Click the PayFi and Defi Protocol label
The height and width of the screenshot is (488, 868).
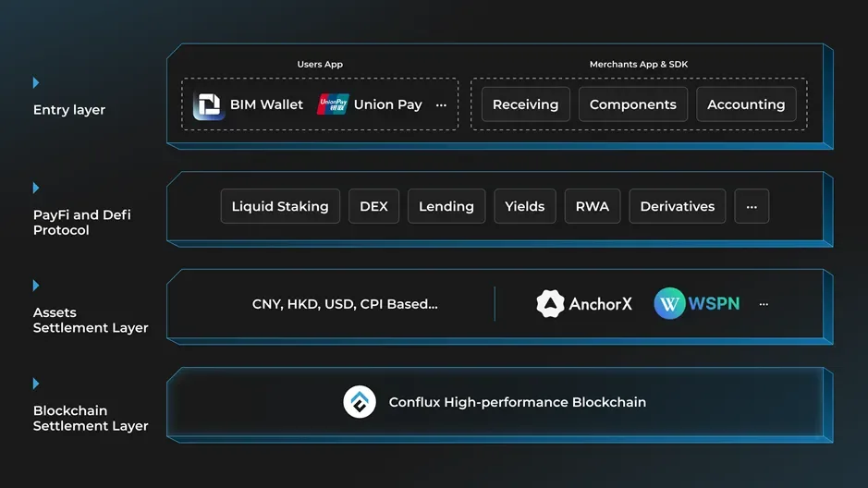click(82, 223)
